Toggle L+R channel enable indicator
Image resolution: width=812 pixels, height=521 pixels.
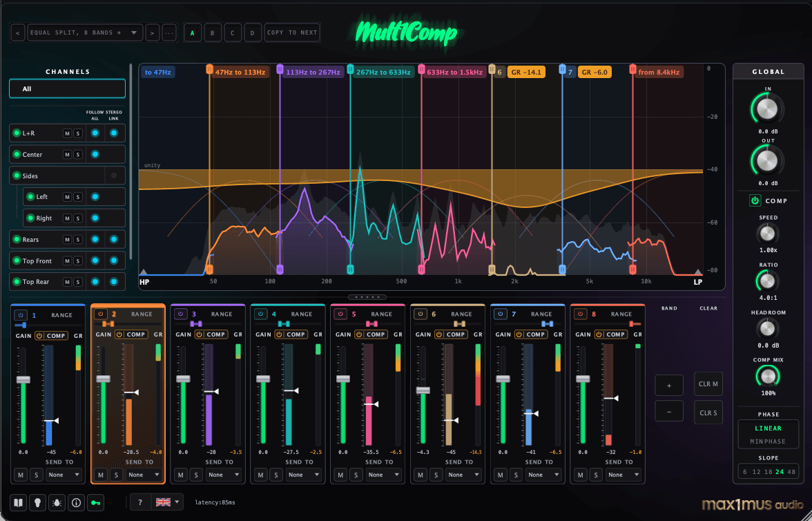click(x=17, y=133)
